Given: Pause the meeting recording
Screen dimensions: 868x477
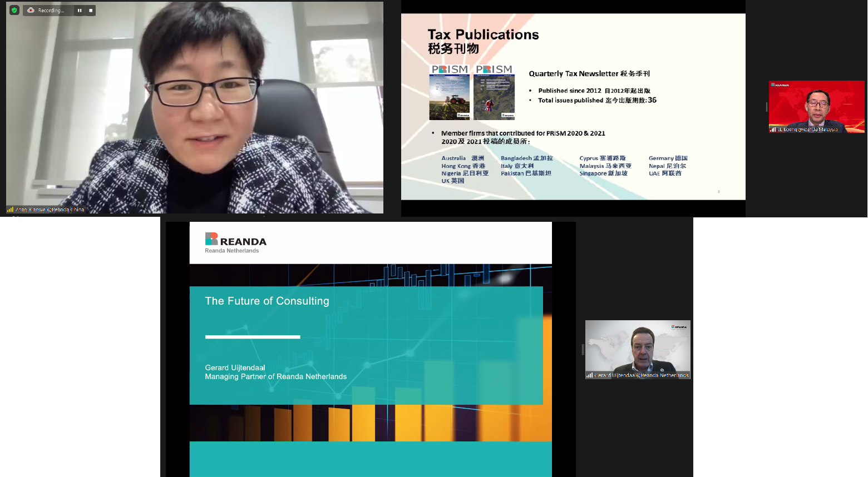Looking at the screenshot, I should (x=80, y=10).
